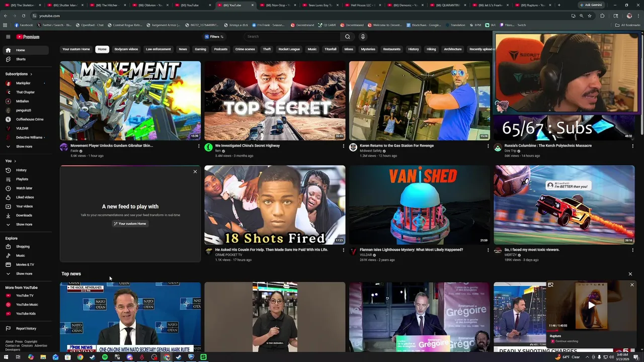Open 'So, I faced my most toxic viewers' title

pos(532,249)
